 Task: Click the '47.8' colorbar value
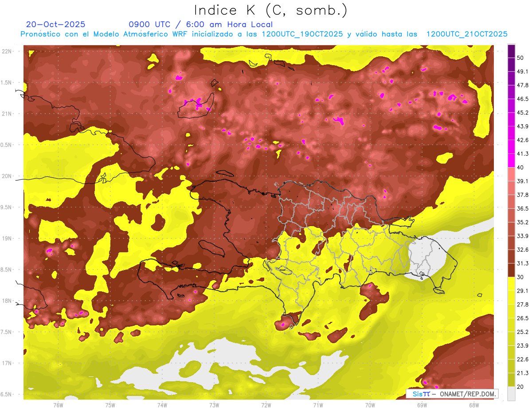[x=523, y=85]
